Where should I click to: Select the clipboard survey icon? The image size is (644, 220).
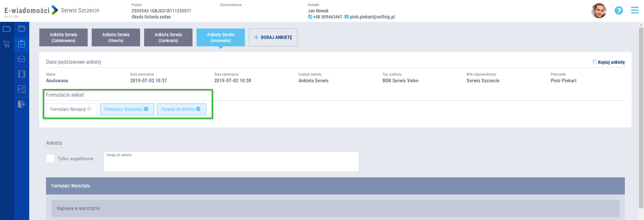click(x=22, y=44)
